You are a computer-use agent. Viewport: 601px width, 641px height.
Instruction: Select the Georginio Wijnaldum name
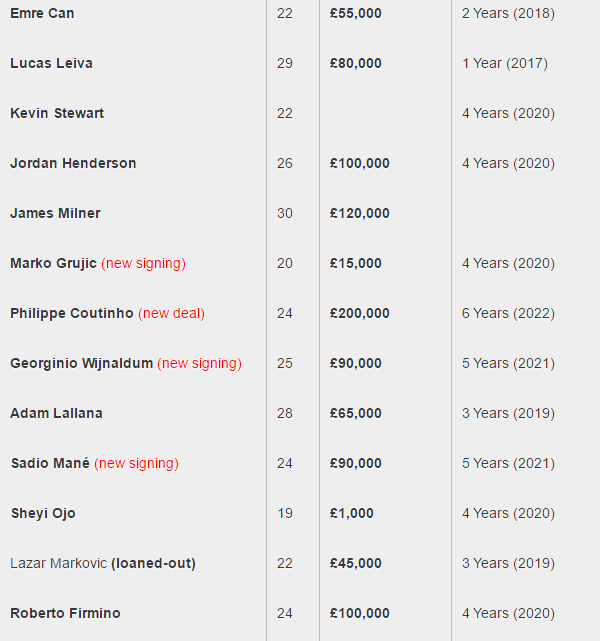tap(81, 363)
